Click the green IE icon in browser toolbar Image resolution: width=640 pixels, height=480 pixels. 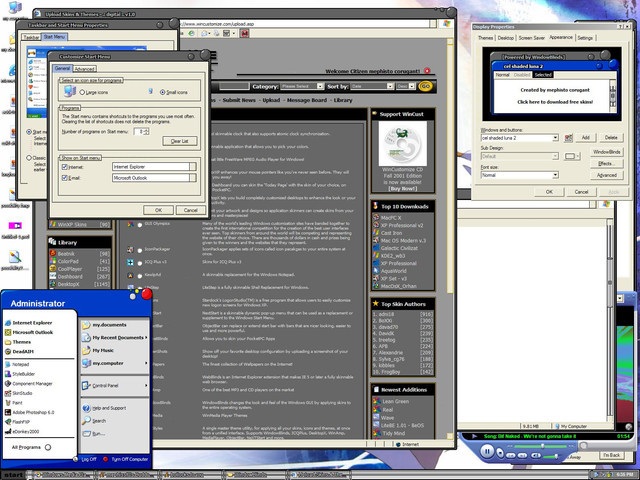pos(191,33)
